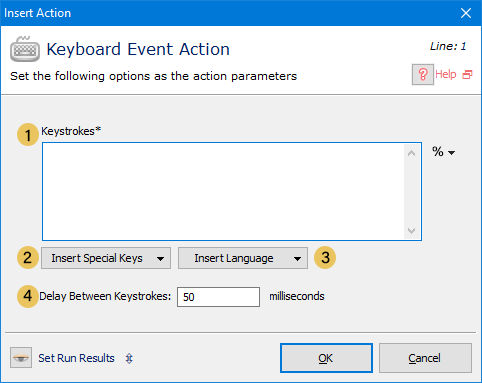Click the keyboard icon in header
Image resolution: width=482 pixels, height=383 pixels.
[25, 49]
